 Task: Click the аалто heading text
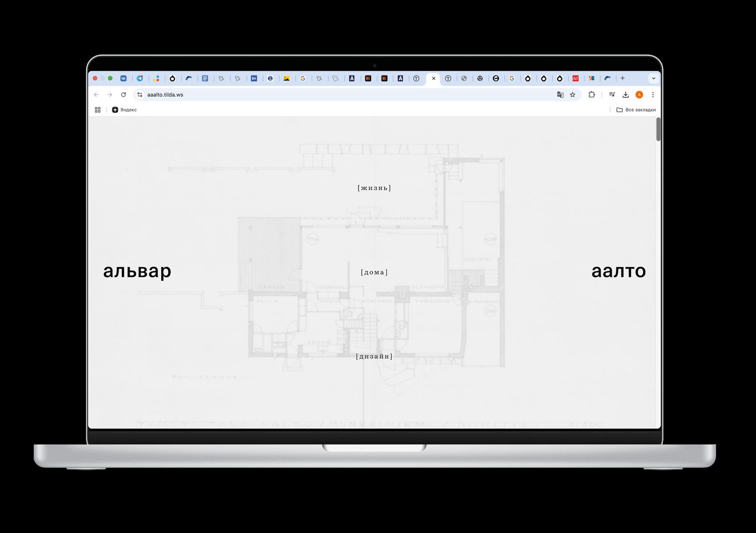(x=618, y=271)
